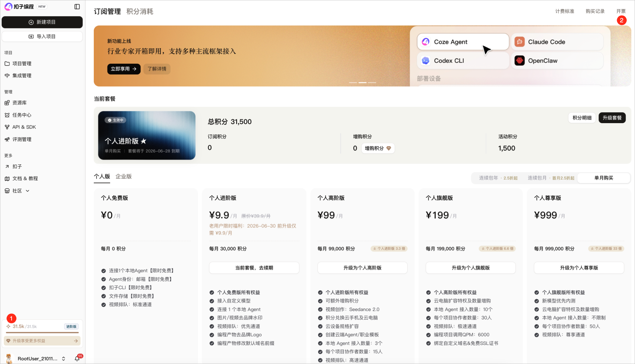Click 了解详情 on the banner

point(157,69)
